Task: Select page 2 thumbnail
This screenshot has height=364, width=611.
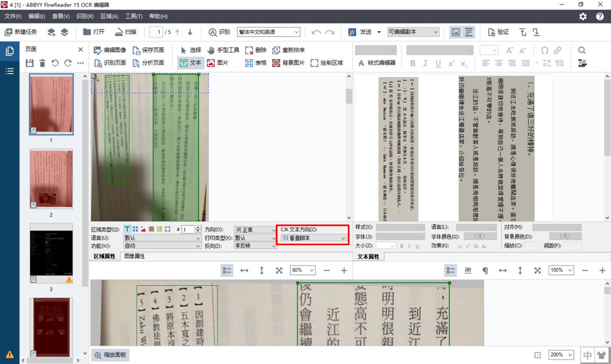Action: click(x=51, y=178)
